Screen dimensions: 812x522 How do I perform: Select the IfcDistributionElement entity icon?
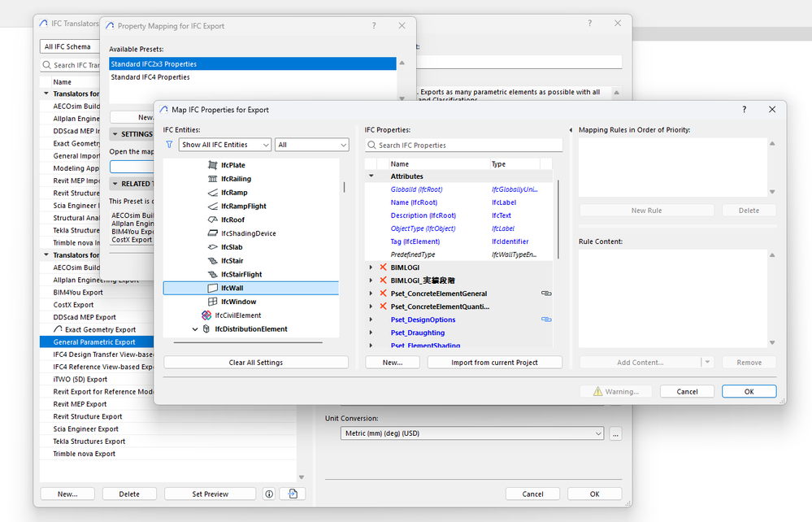pos(206,328)
